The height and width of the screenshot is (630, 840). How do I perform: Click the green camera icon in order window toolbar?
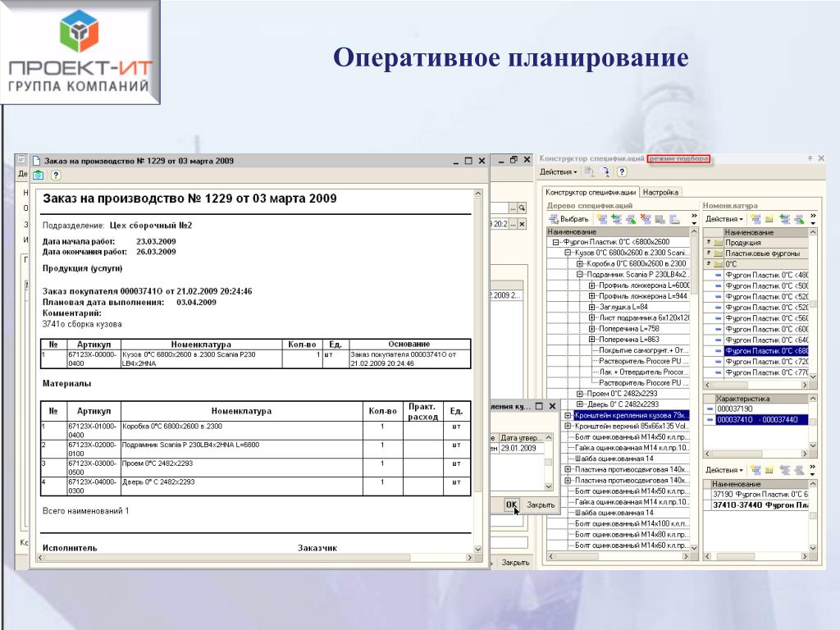click(x=39, y=176)
